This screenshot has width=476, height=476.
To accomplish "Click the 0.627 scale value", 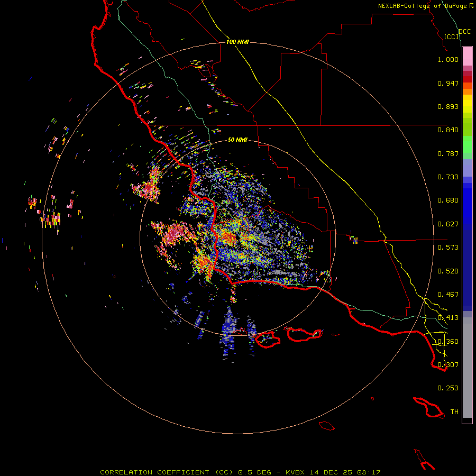I will coord(448,224).
